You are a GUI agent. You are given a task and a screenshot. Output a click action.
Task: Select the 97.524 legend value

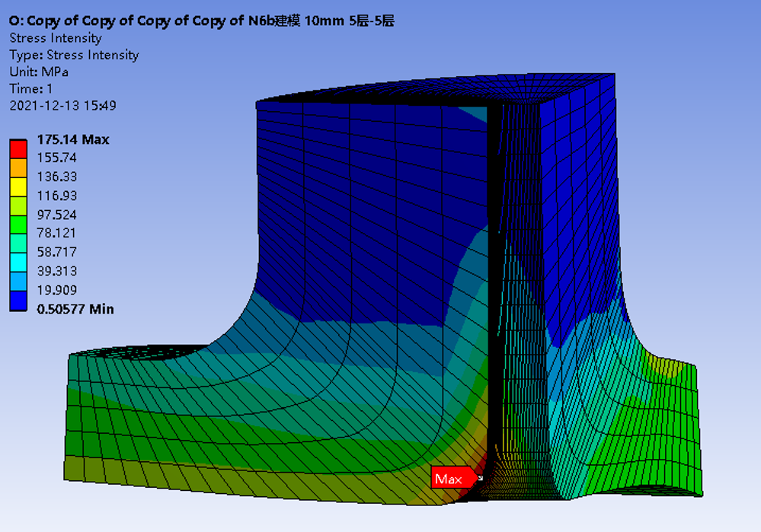pyautogui.click(x=56, y=215)
